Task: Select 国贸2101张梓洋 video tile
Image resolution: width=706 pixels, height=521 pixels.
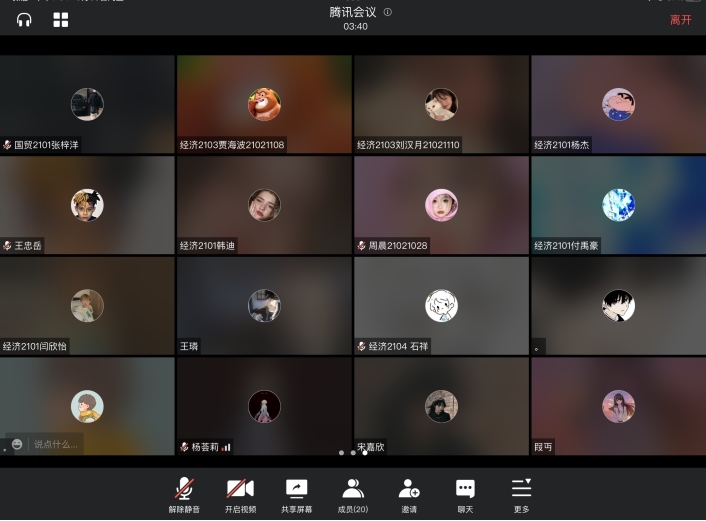Action: click(x=87, y=104)
